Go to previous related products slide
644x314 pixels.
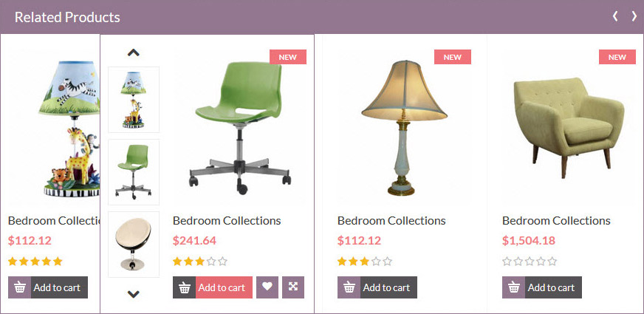[615, 16]
